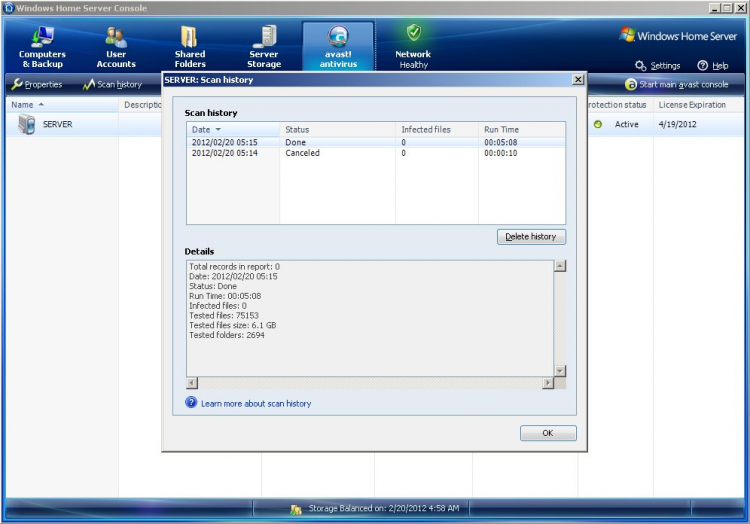Click the 00:05:08 run time cell
Image resolution: width=750 pixels, height=524 pixels.
coord(500,142)
